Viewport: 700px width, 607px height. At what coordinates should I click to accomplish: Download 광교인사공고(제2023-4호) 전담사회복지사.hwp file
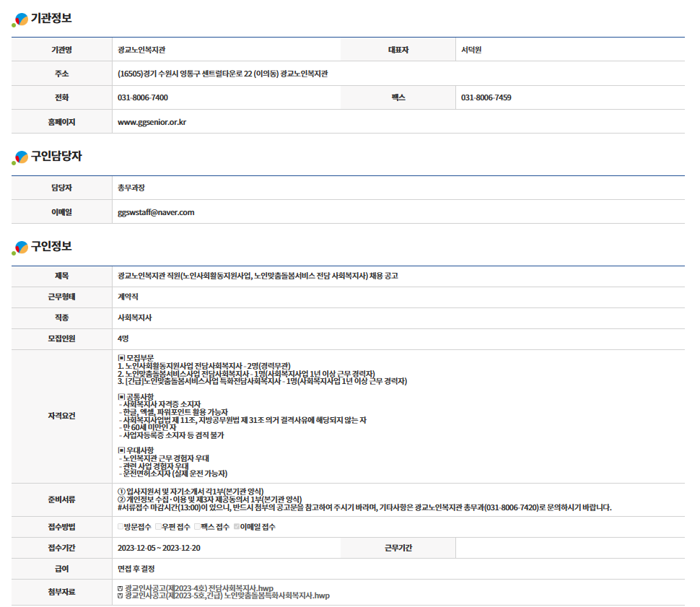click(x=199, y=588)
